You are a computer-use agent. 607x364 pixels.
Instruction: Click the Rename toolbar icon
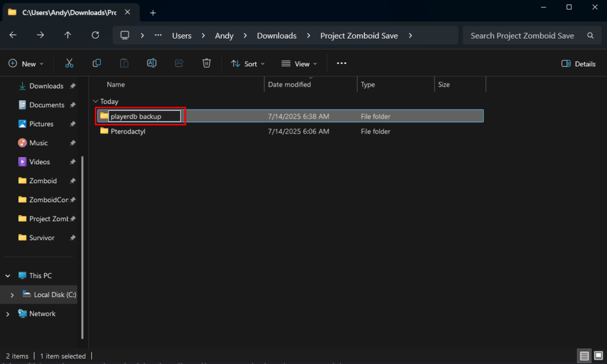[x=152, y=63]
